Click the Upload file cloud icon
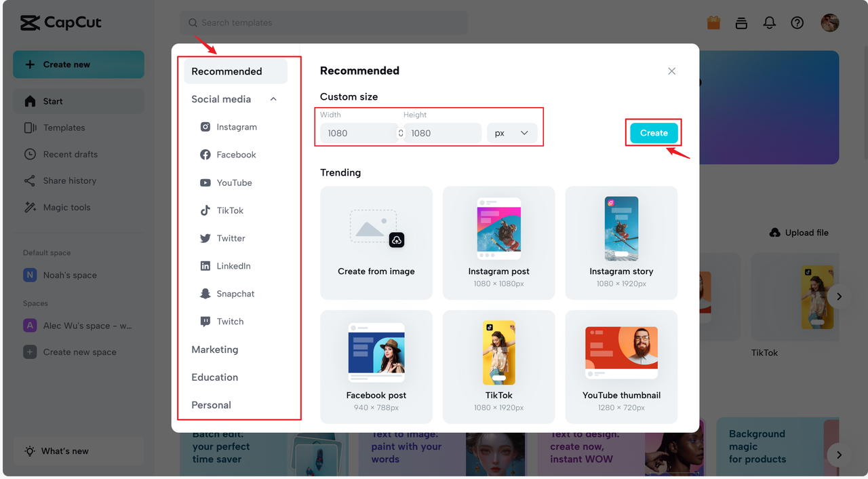Viewport: 868px width, 479px height. (775, 233)
